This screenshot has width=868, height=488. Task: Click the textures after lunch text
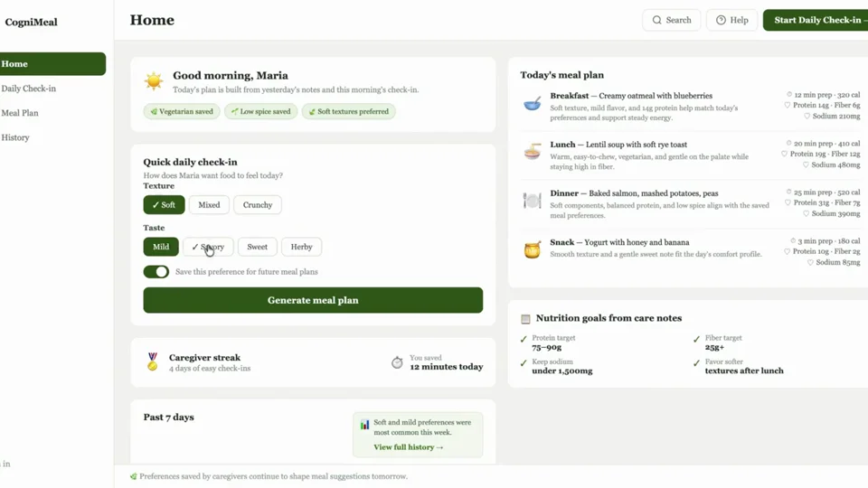[744, 371]
